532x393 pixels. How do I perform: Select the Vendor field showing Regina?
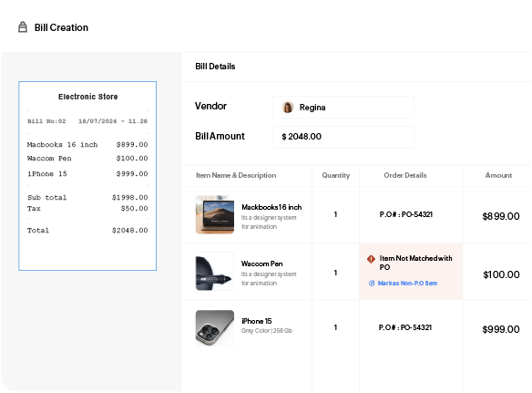tap(343, 108)
